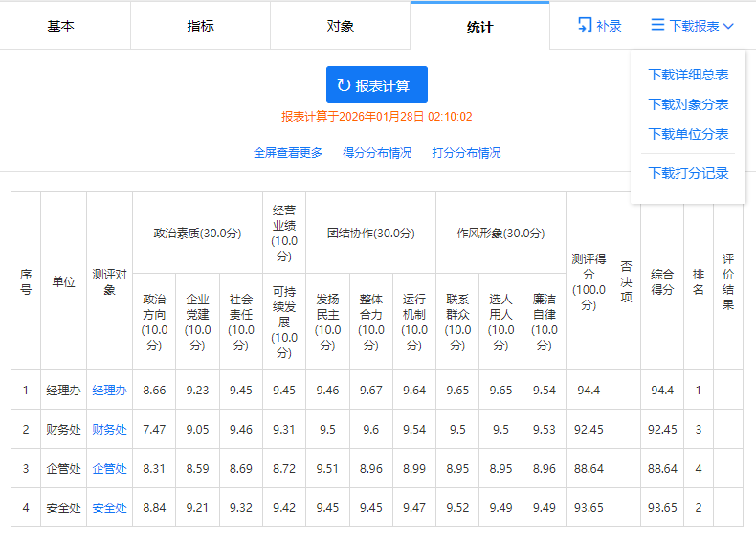Viewport: 756px width, 536px height.
Task: Switch to the 对象 tab
Action: click(341, 26)
